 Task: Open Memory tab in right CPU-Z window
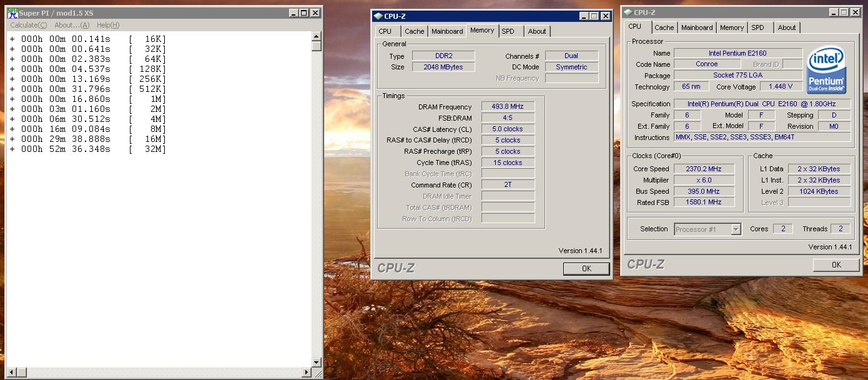732,27
